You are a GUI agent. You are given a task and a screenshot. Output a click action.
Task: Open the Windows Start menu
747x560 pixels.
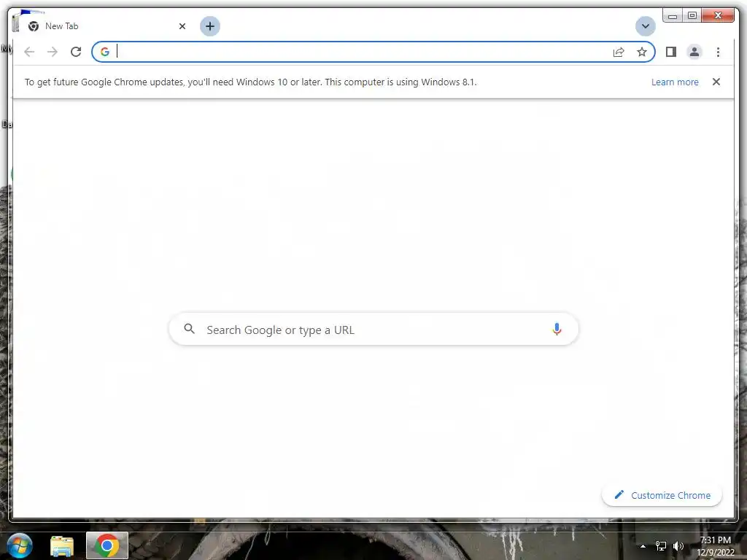pos(20,545)
